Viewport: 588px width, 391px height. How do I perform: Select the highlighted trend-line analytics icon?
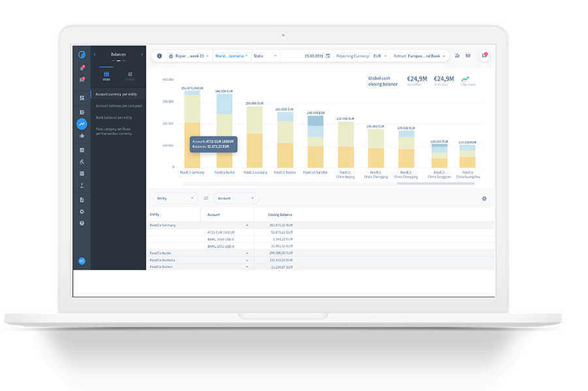tap(82, 124)
